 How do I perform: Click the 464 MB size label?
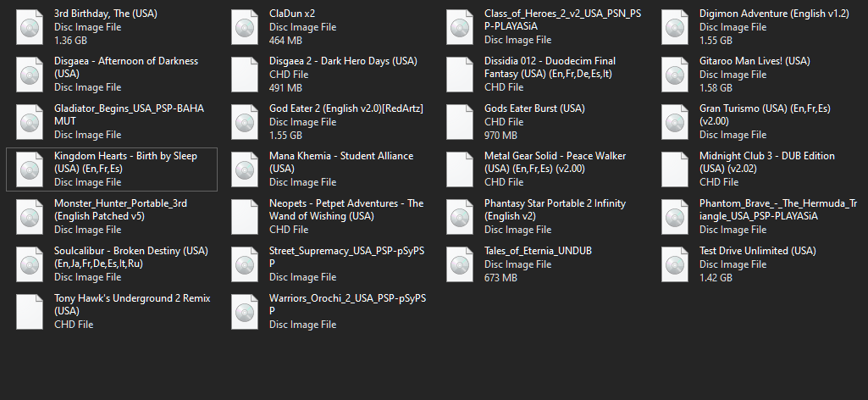(x=285, y=41)
